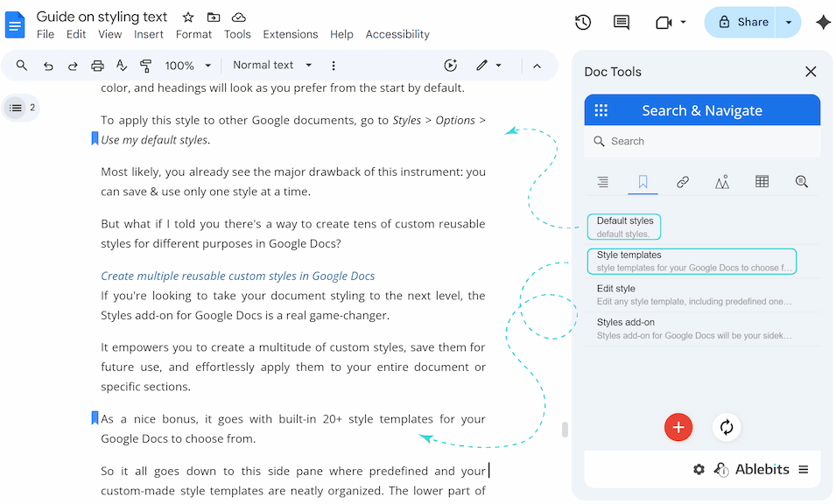Open the Ablebits support icon
Viewport: 836px width, 504px height.
721,469
